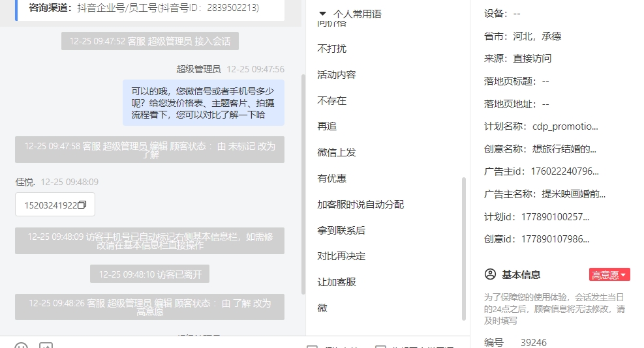Click the 编号 value 39246
The width and height of the screenshot is (644, 348).
(534, 342)
